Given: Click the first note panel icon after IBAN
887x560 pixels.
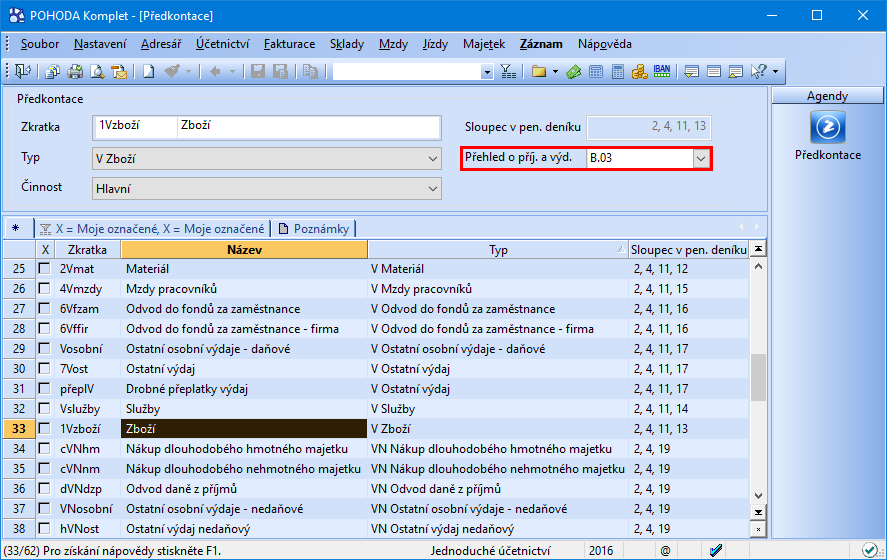Looking at the screenshot, I should [x=691, y=71].
